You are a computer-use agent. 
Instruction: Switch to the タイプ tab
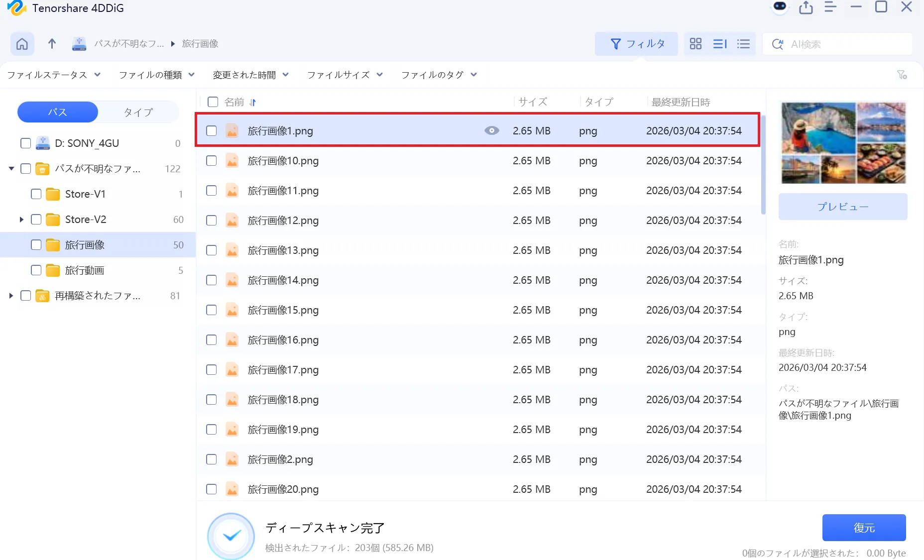pos(138,112)
